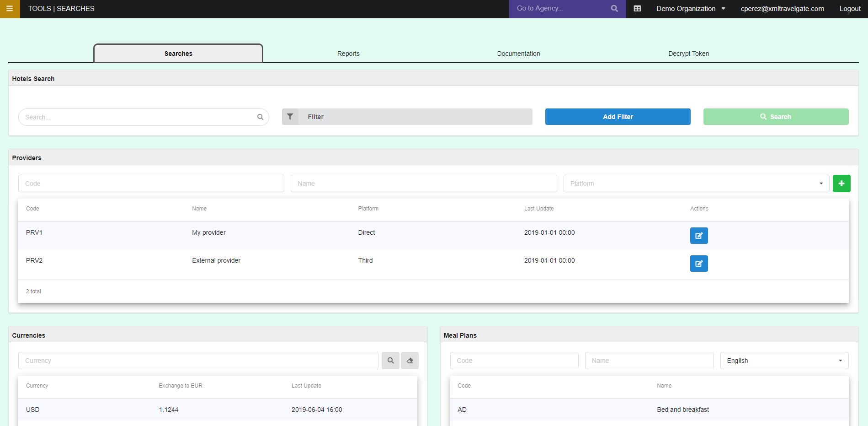This screenshot has width=868, height=426.
Task: Click the magnifier in Hotels Search box
Action: point(260,117)
